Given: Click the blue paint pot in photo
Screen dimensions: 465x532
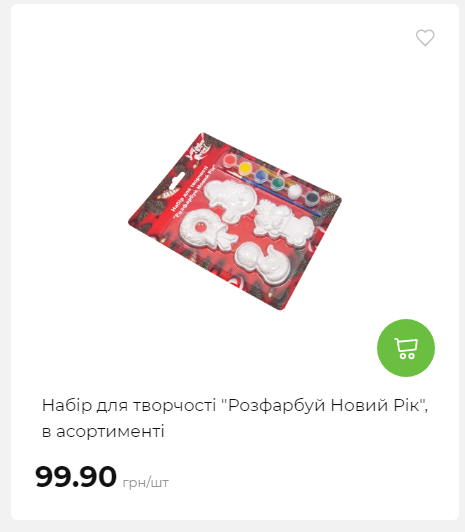Looking at the screenshot, I should (260, 176).
